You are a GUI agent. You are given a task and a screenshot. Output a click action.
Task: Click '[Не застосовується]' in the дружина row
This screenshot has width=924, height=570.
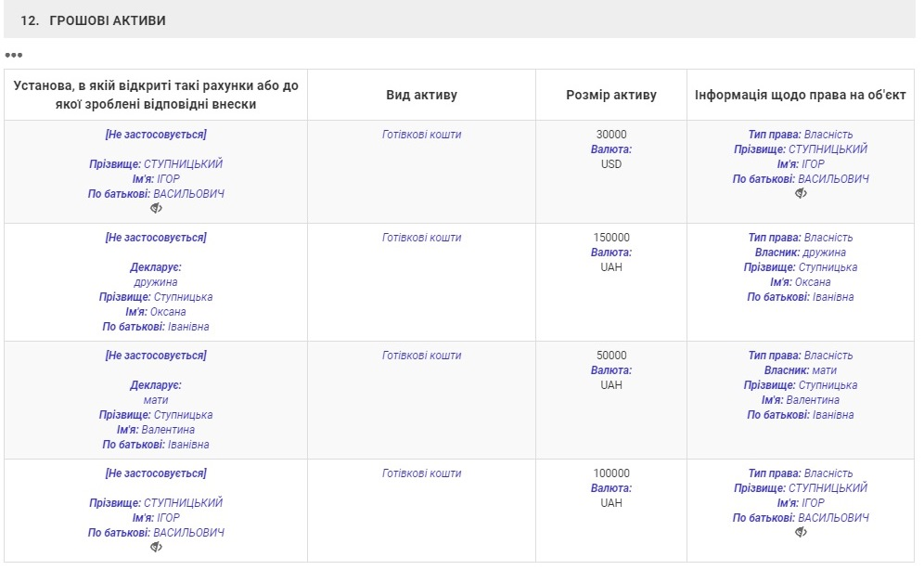[156, 238]
